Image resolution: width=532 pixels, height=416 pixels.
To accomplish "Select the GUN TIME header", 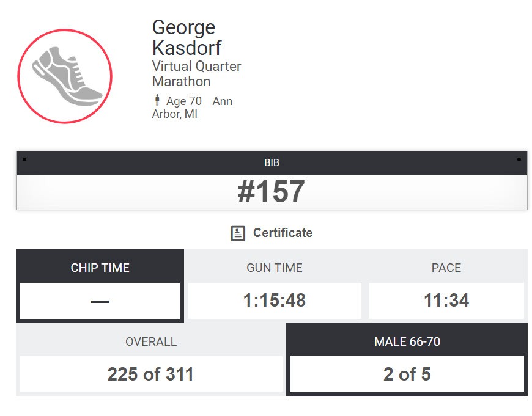I will tap(274, 268).
